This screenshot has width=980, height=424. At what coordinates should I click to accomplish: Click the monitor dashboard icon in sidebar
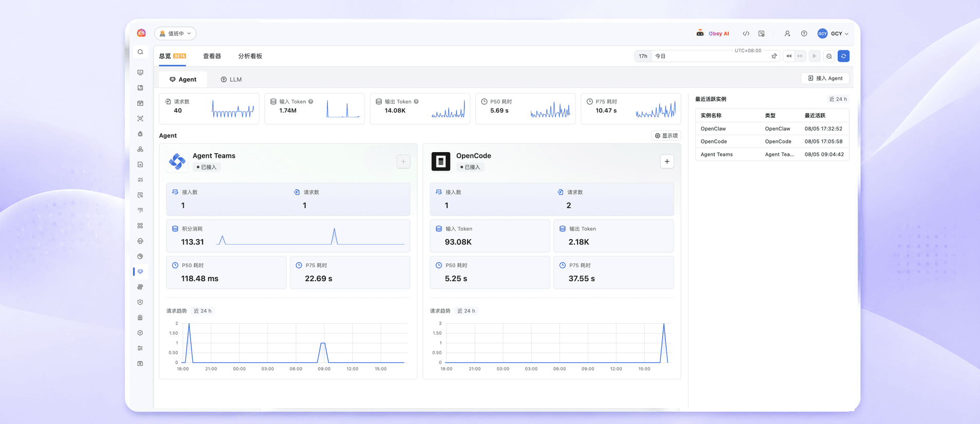(140, 72)
